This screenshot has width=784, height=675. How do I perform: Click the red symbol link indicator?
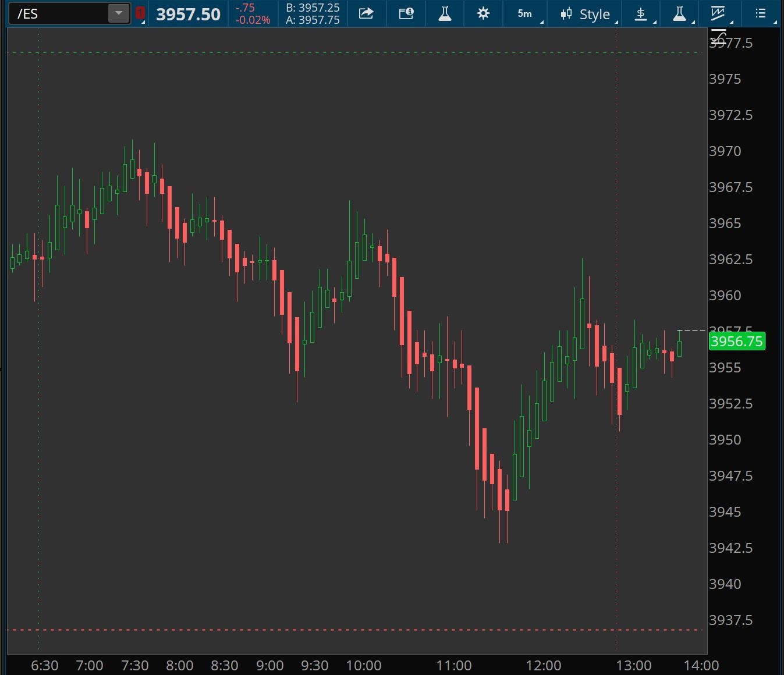click(140, 13)
